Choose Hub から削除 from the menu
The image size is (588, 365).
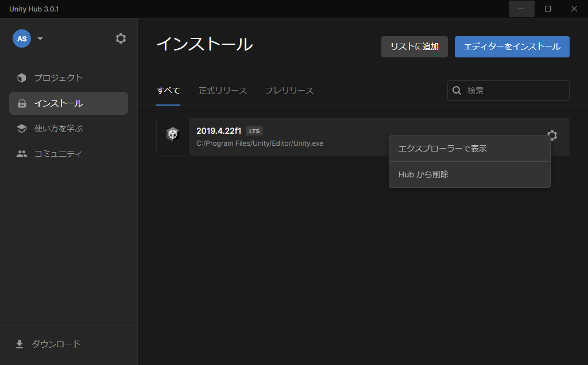[470, 174]
